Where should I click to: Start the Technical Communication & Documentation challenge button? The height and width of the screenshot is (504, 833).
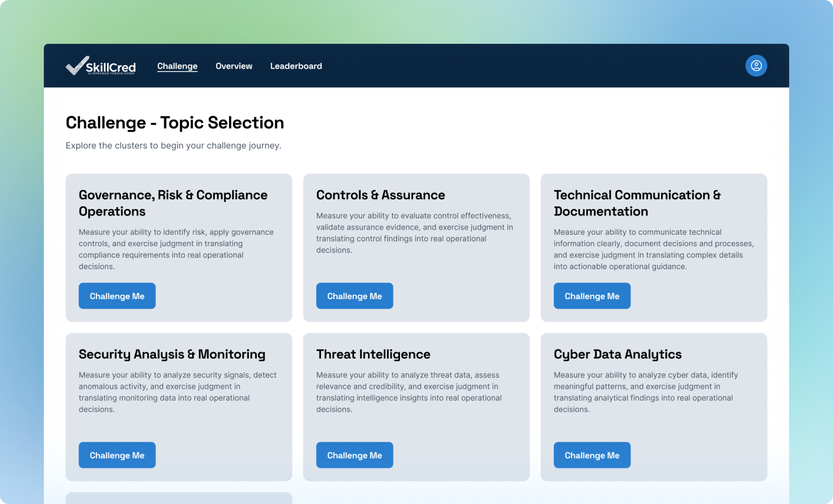[x=592, y=296]
